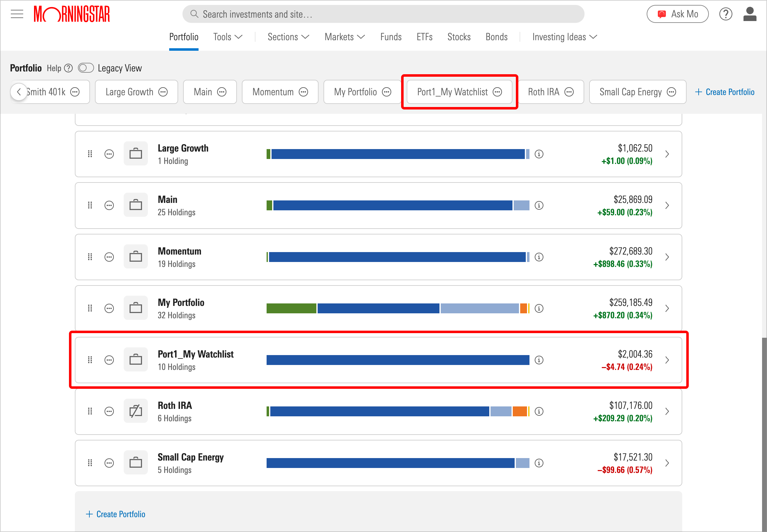
Task: Open Momentum details with right chevron
Action: [x=667, y=257]
